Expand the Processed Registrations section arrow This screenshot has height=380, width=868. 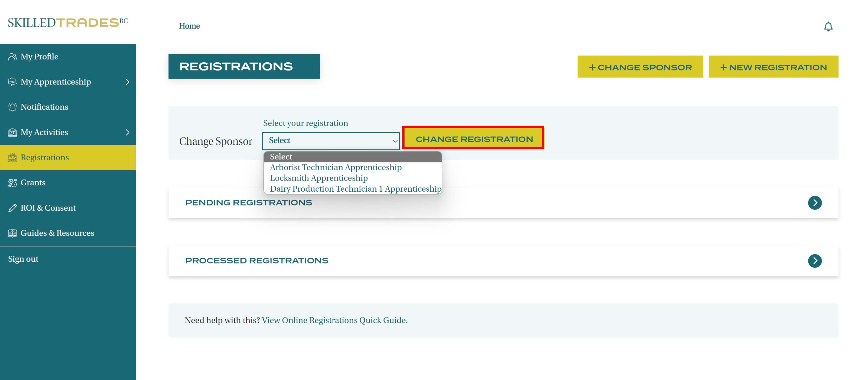click(x=814, y=261)
